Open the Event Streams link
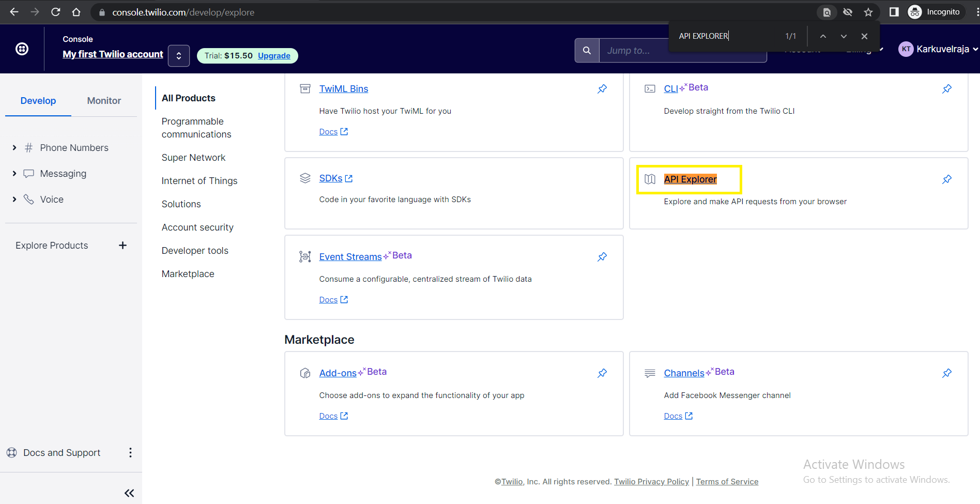 (x=350, y=257)
